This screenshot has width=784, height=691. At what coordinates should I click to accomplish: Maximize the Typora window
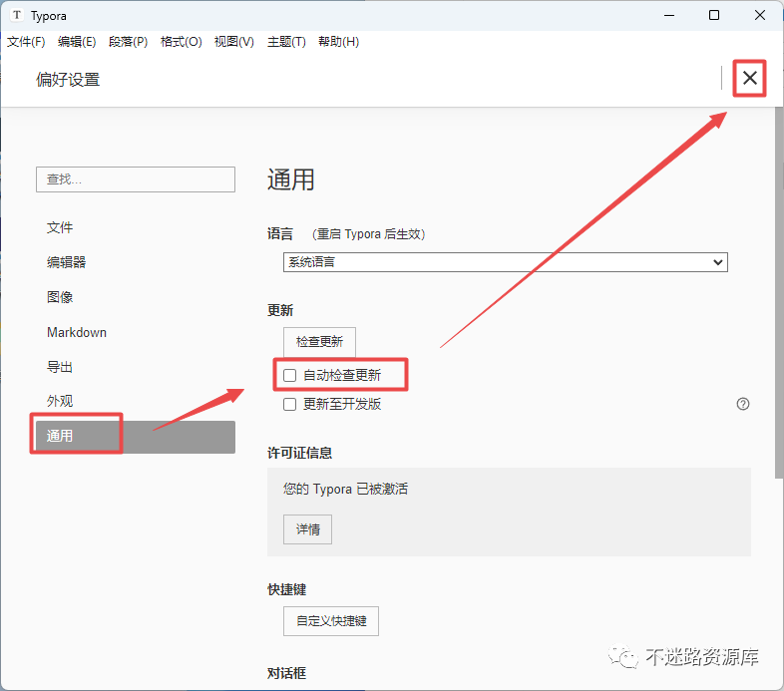point(714,16)
